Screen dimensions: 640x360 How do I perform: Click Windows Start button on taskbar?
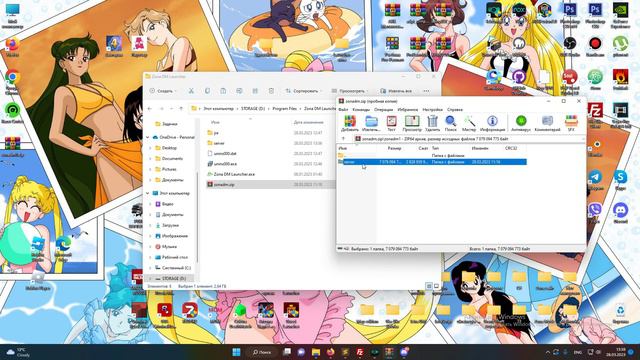pyautogui.click(x=236, y=352)
